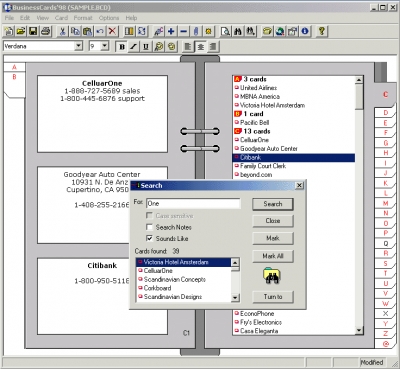Click the blue plus add card icon

[x=171, y=31]
